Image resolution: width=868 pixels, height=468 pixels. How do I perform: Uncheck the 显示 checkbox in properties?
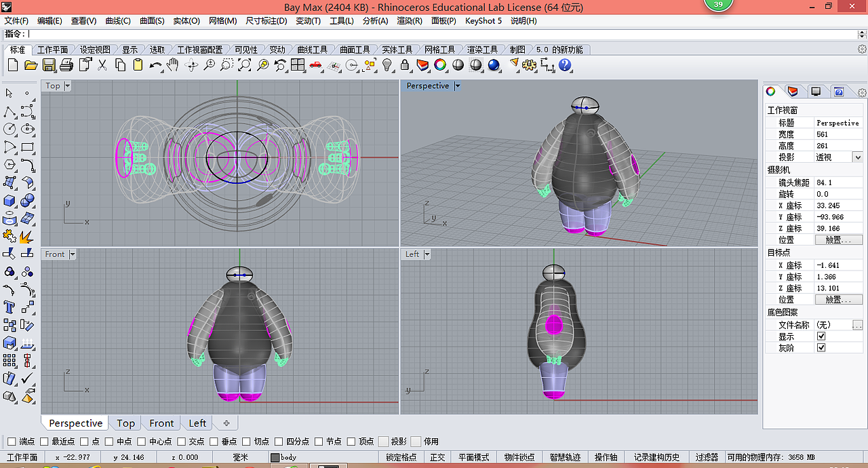click(x=821, y=336)
